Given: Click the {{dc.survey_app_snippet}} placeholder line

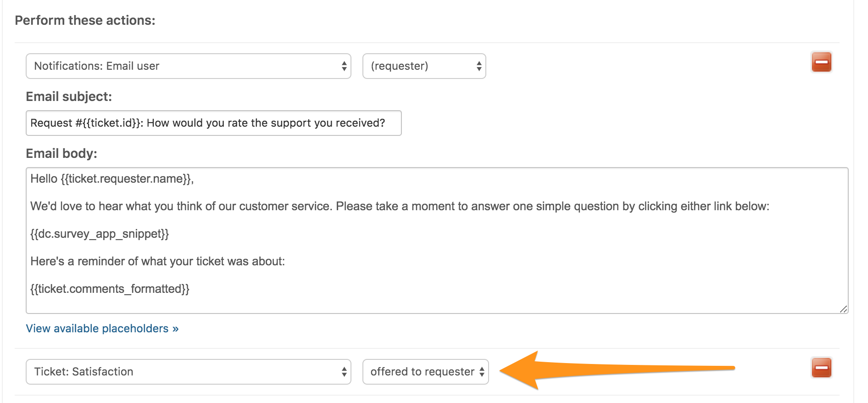Looking at the screenshot, I should tap(100, 234).
